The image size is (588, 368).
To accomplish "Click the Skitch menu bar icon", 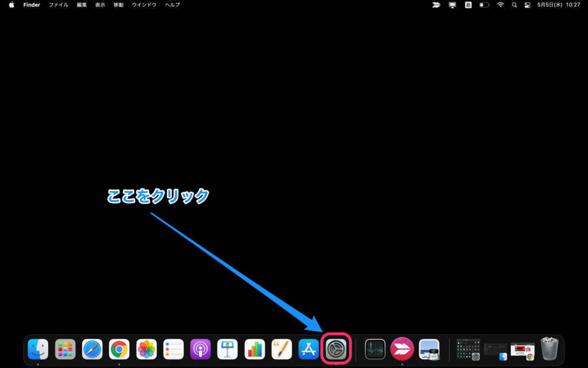I will 436,5.
